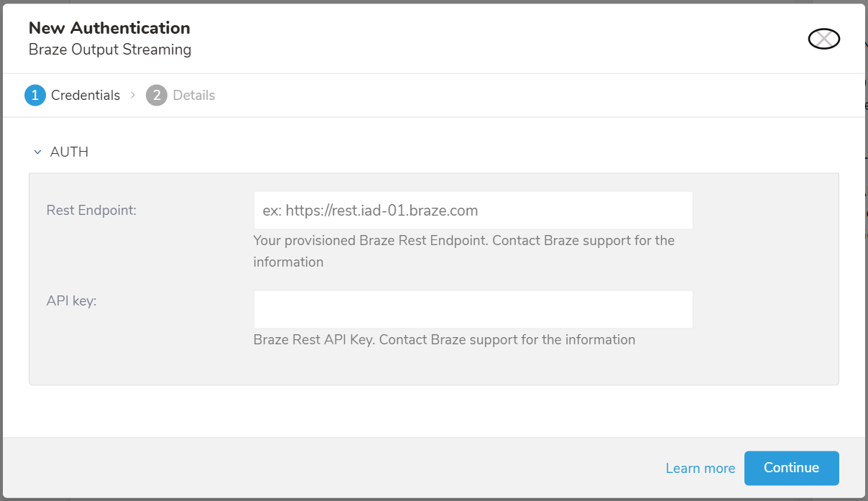868x501 pixels.
Task: Open the Learn more link
Action: coord(700,469)
